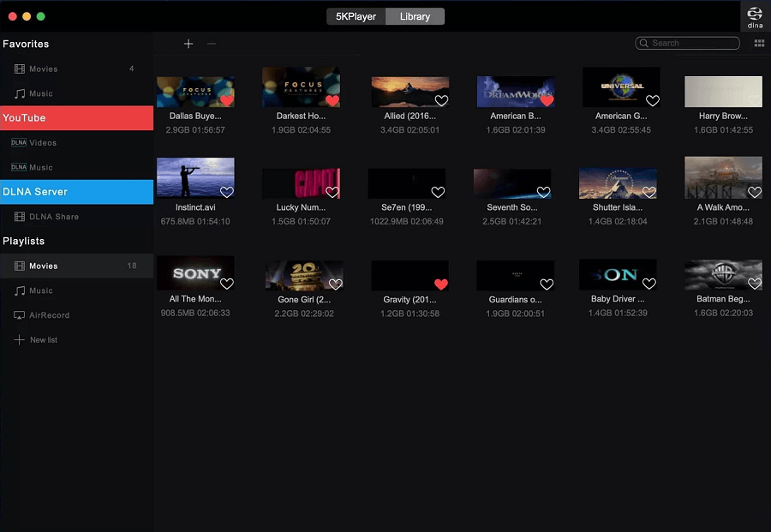
Task: Open the All The Mon... Sony thumbnail
Action: 195,273
